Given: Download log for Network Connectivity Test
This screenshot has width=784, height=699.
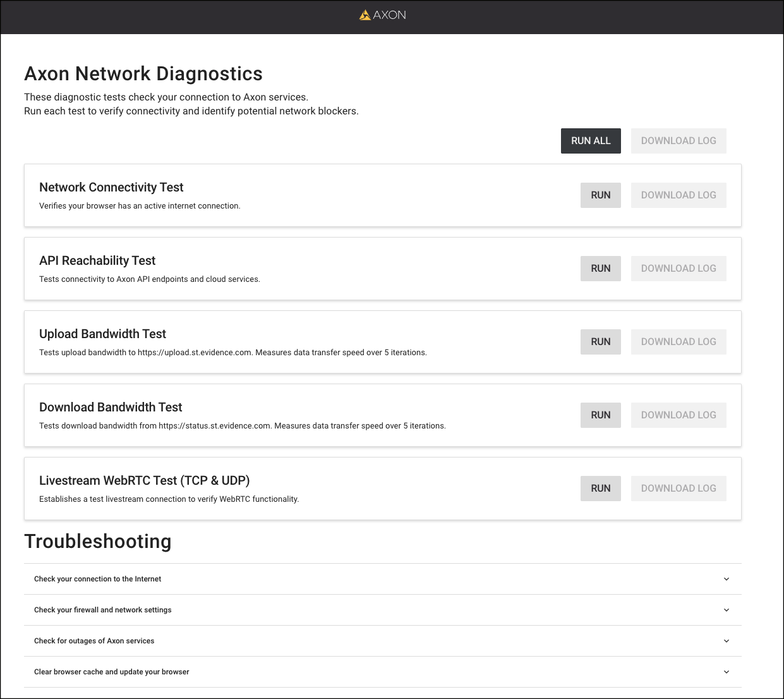Looking at the screenshot, I should (x=678, y=195).
